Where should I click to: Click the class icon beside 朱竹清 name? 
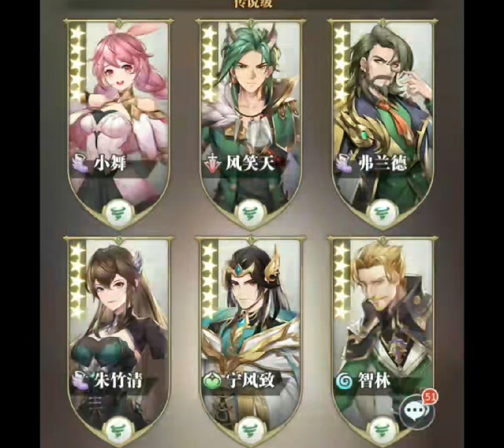tap(79, 380)
